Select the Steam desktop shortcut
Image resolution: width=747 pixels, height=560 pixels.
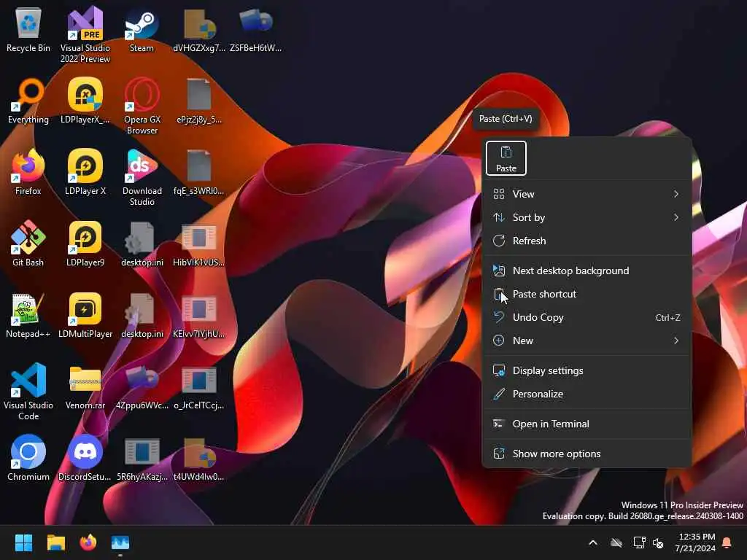[142, 29]
